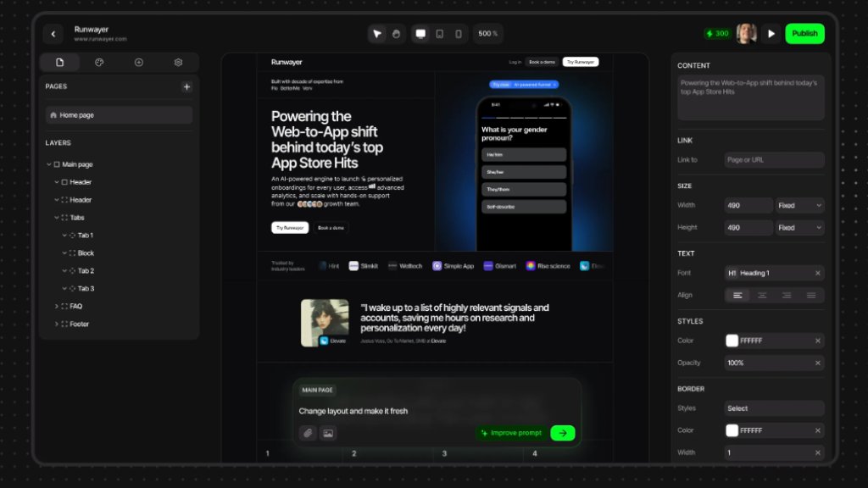Select the Tabs layer name
The height and width of the screenshot is (488, 868).
click(77, 218)
